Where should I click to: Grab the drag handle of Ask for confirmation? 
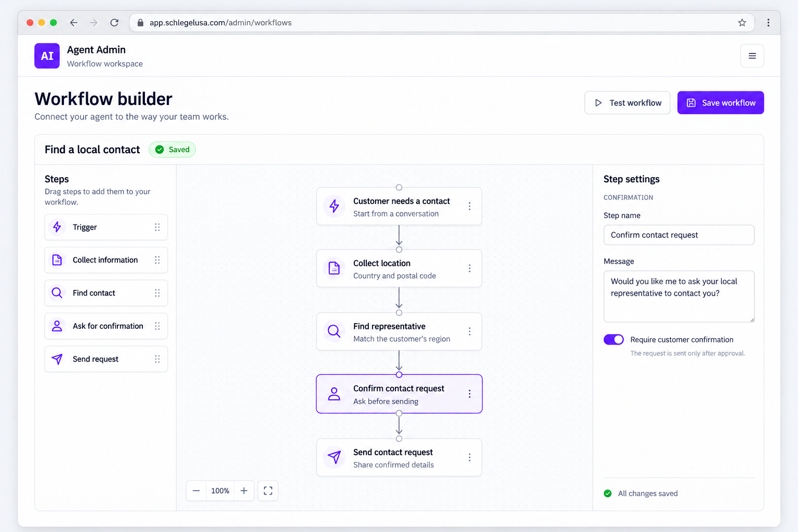157,326
